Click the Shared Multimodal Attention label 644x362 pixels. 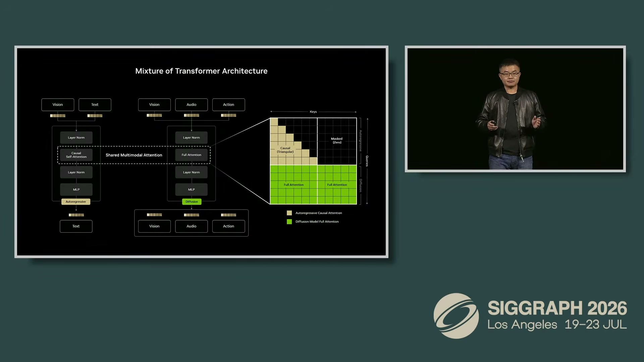[134, 155]
